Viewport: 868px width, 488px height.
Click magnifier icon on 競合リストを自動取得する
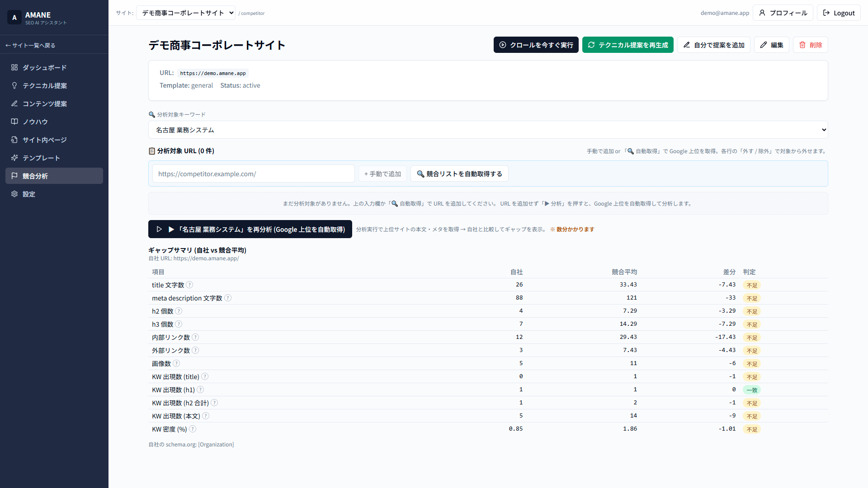420,174
